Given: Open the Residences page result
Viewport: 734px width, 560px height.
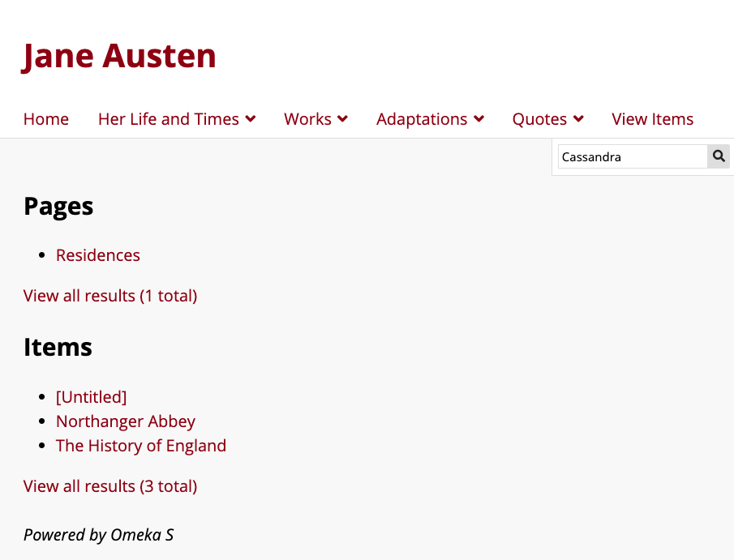Looking at the screenshot, I should 98,255.
